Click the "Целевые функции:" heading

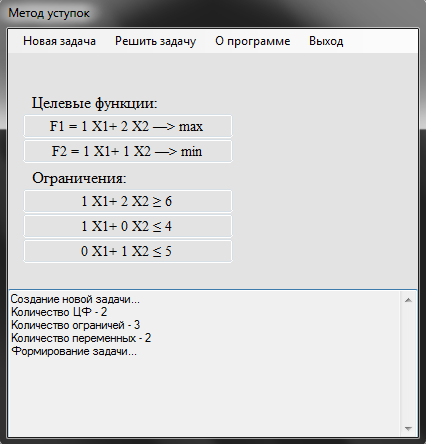(x=94, y=103)
